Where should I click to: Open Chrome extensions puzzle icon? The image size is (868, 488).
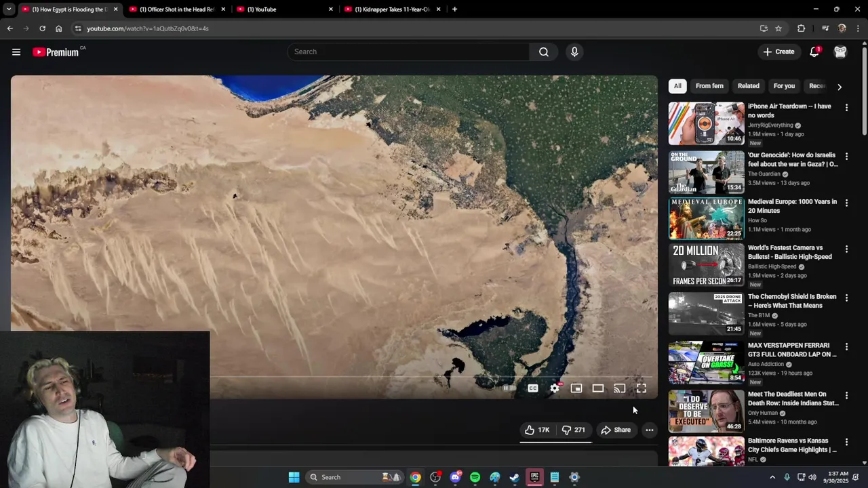pyautogui.click(x=802, y=28)
